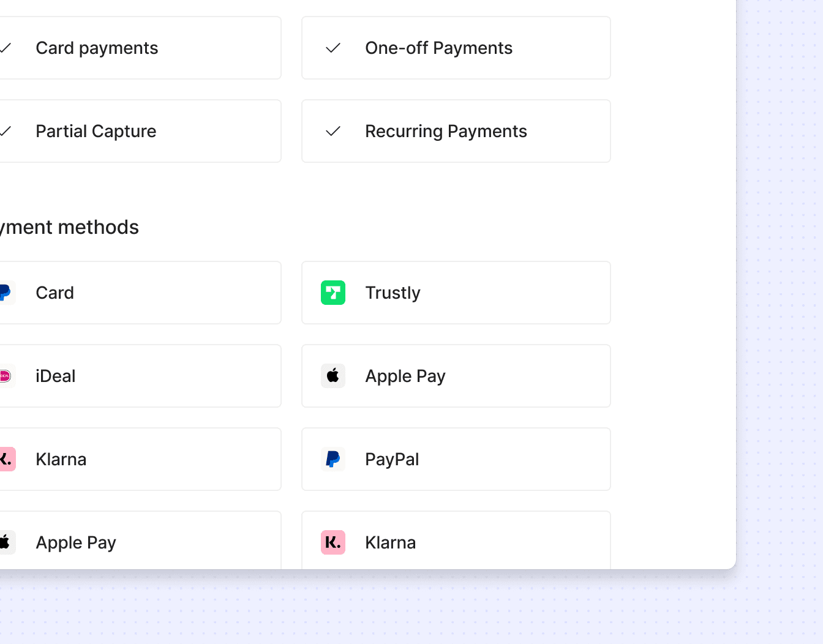Click the pink Klarna logo, right column
The image size is (823, 644).
(x=333, y=542)
